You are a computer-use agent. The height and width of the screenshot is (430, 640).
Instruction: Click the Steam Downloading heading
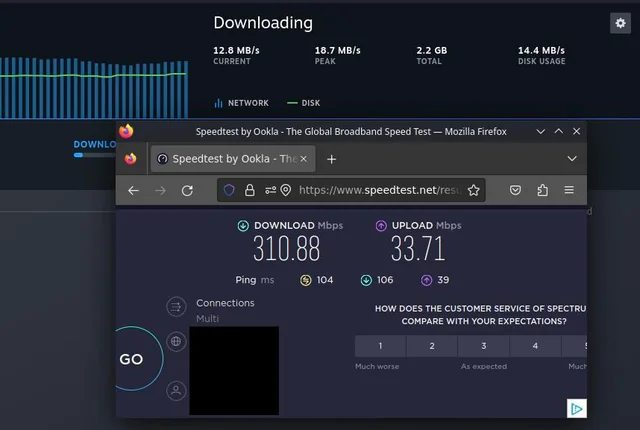pyautogui.click(x=263, y=23)
